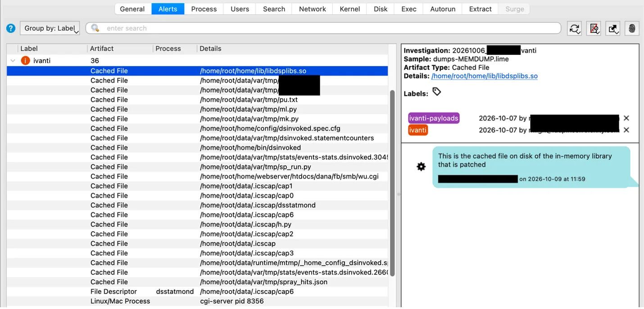Click the refresh alerts icon
The image size is (644, 309).
pos(574,28)
